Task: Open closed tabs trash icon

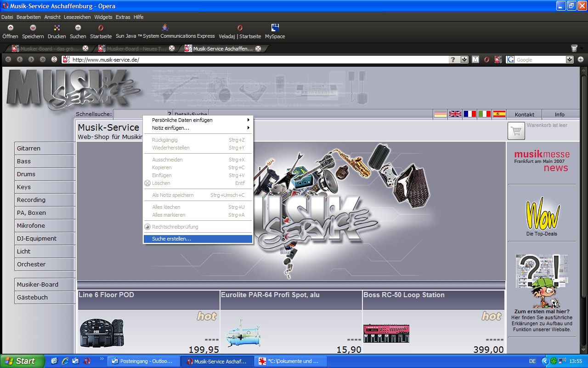Action: (x=574, y=48)
